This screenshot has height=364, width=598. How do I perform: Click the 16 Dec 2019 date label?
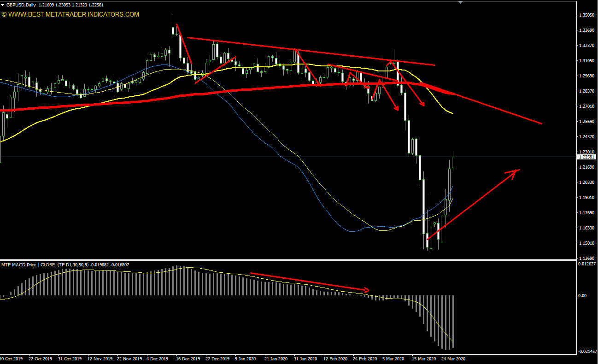click(188, 358)
